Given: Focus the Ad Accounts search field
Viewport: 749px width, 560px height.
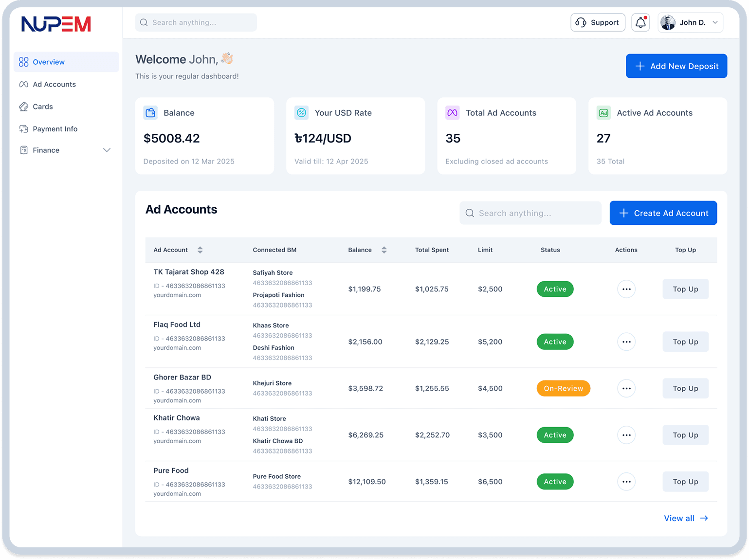Looking at the screenshot, I should pos(530,213).
